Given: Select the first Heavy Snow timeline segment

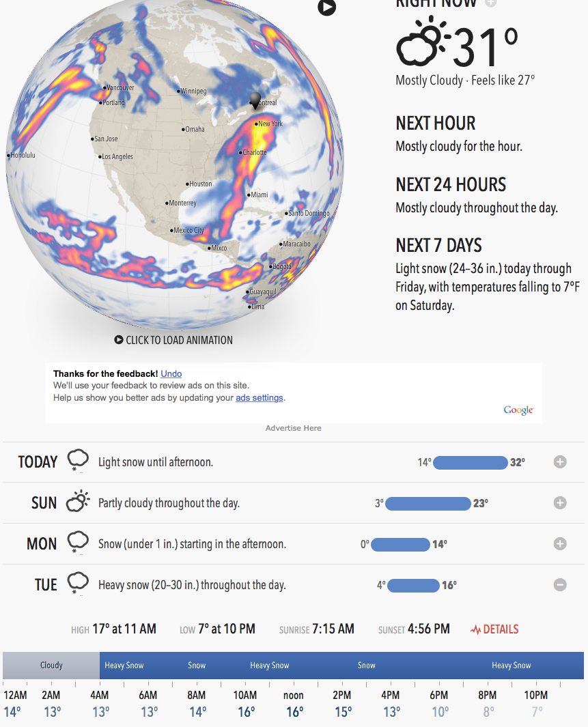Looking at the screenshot, I should click(x=124, y=666).
